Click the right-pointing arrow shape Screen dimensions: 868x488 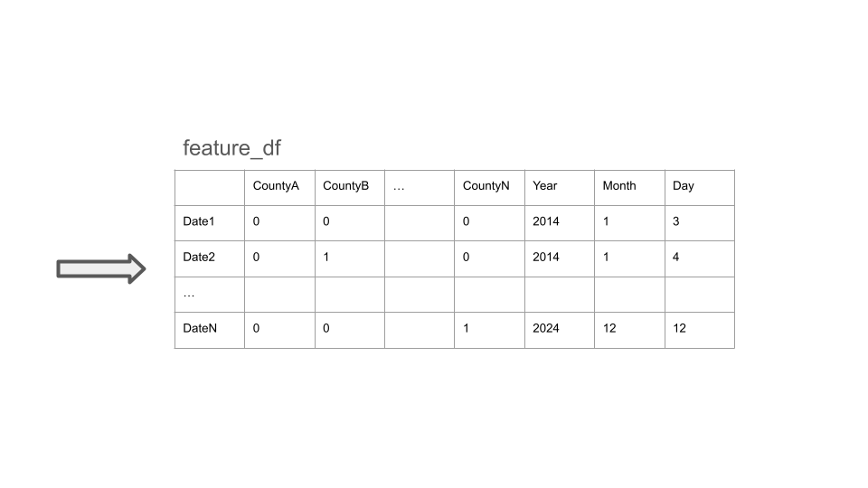[100, 268]
